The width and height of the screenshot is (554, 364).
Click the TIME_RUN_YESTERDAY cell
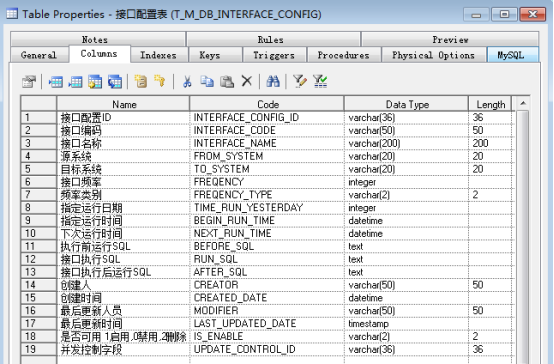click(267, 207)
